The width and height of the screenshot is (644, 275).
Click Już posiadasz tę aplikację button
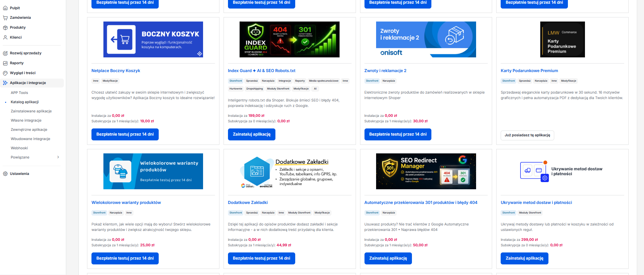[528, 135]
